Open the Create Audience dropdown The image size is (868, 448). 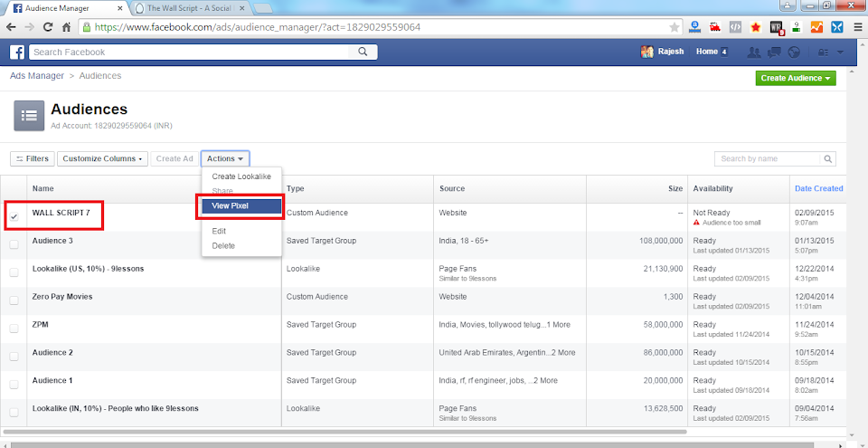[x=796, y=78]
